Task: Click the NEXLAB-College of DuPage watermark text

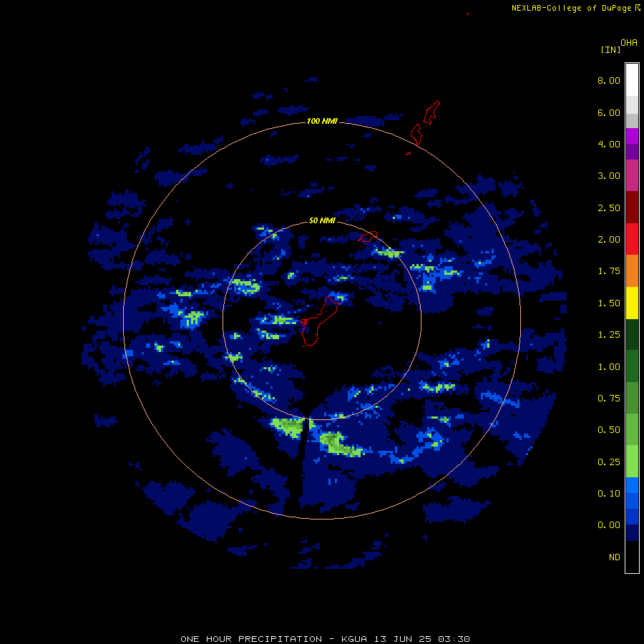Action: [575, 8]
